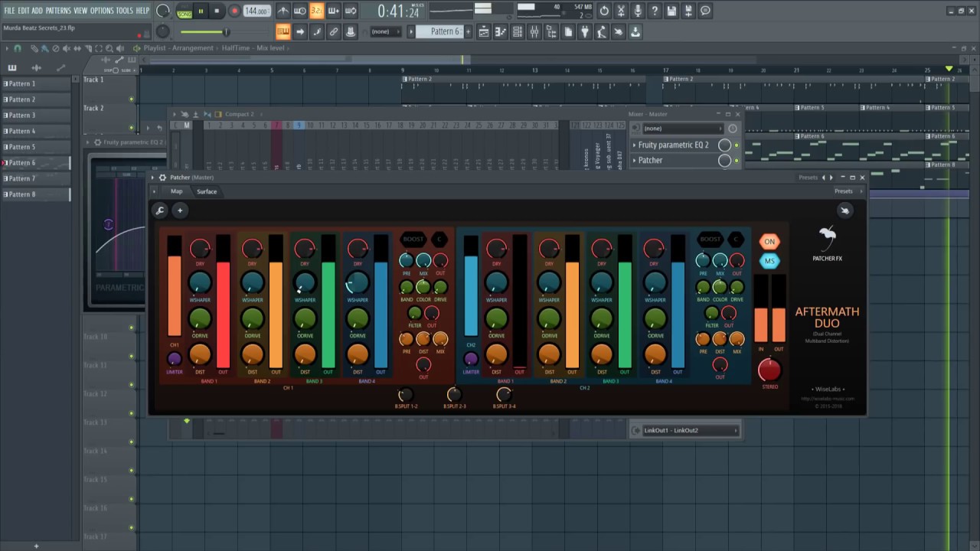Stop playback in the transport bar
Screen dimensions: 980x551
tap(217, 11)
